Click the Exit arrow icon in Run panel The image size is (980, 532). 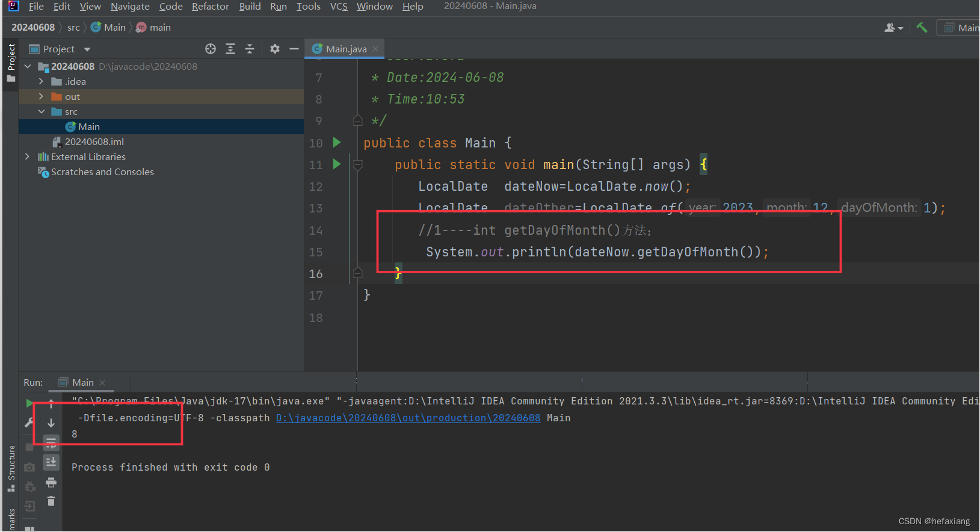(29, 507)
